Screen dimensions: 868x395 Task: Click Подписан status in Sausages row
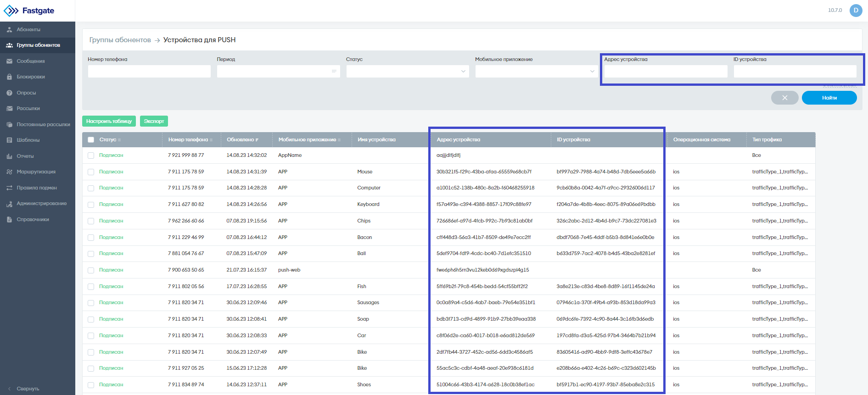111,303
